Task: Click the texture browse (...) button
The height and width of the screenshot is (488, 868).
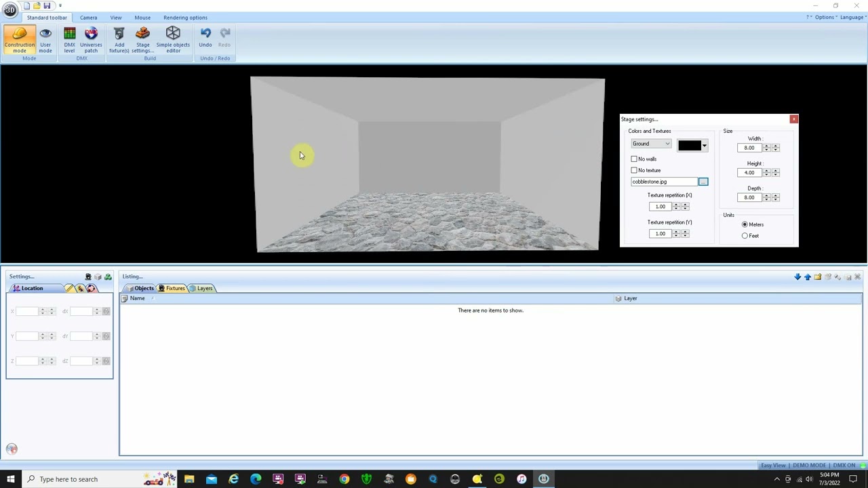Action: pos(703,182)
